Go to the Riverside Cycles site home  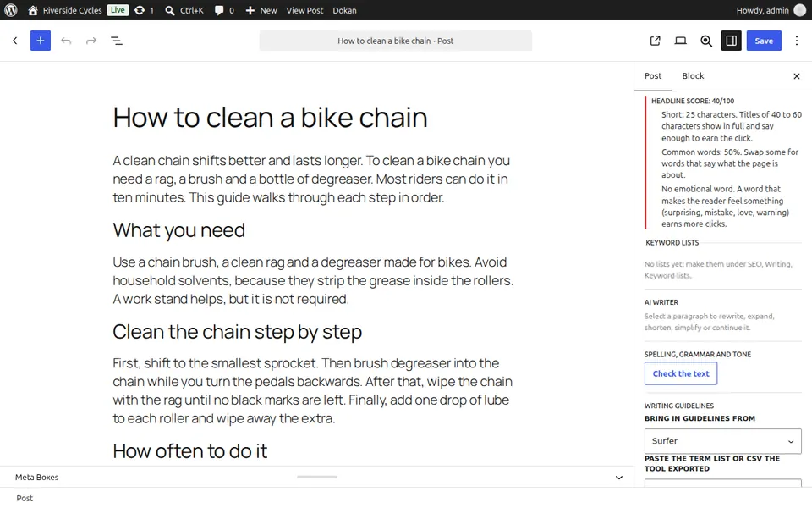[x=65, y=10]
